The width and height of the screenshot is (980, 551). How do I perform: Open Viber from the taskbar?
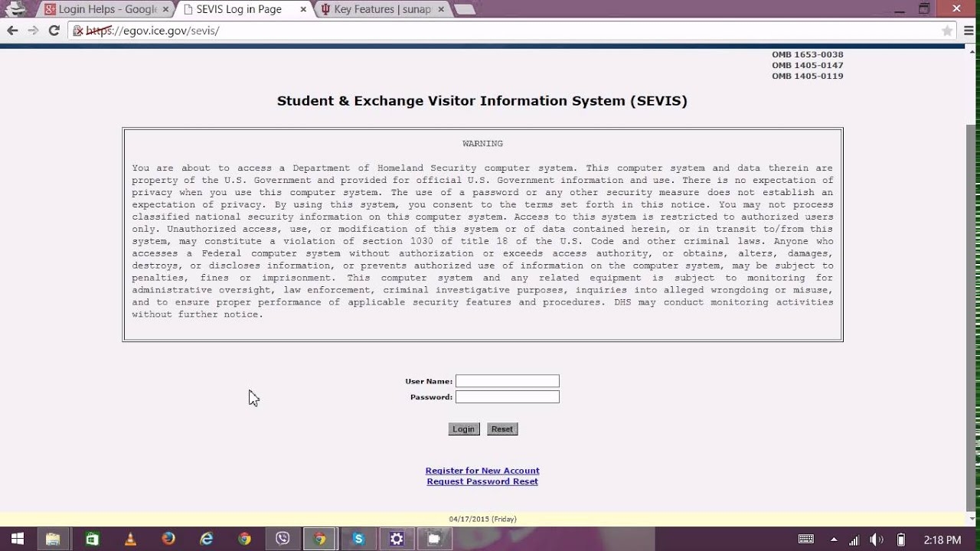coord(283,539)
